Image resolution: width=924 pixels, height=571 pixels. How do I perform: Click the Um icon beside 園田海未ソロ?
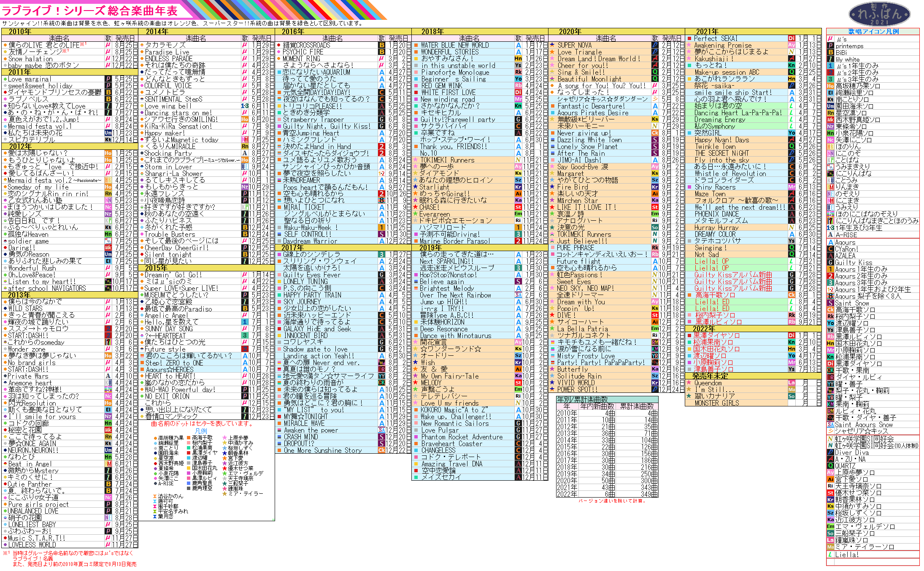(830, 106)
